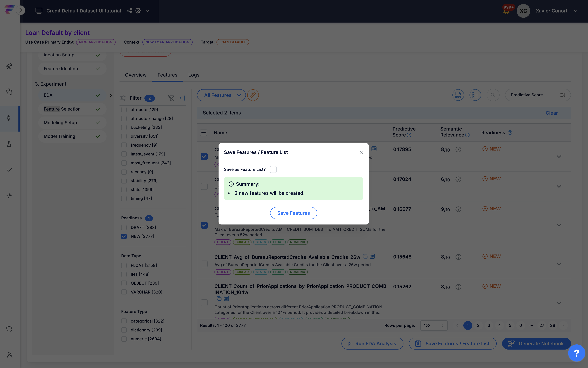Go to results page 2
Viewport: 588px width, 368px height.
click(478, 325)
